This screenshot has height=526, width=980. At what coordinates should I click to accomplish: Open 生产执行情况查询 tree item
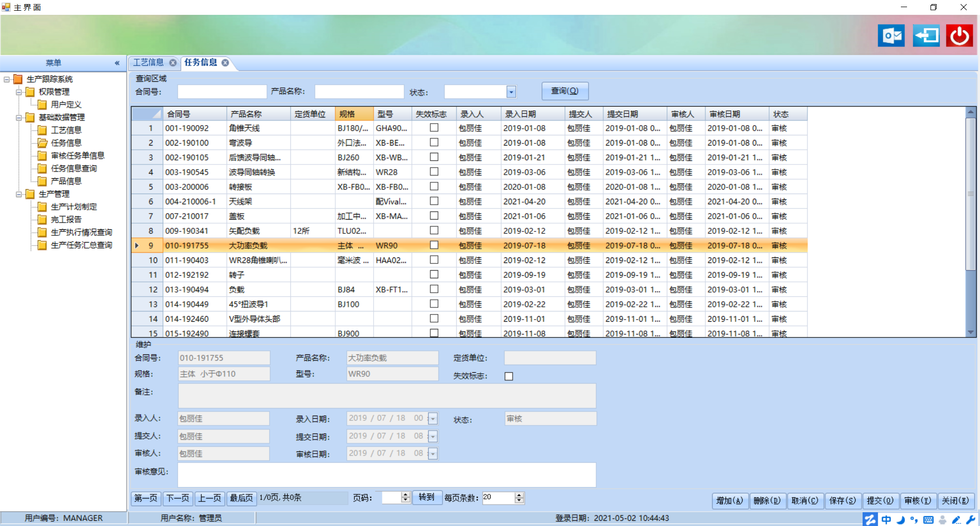click(x=81, y=232)
